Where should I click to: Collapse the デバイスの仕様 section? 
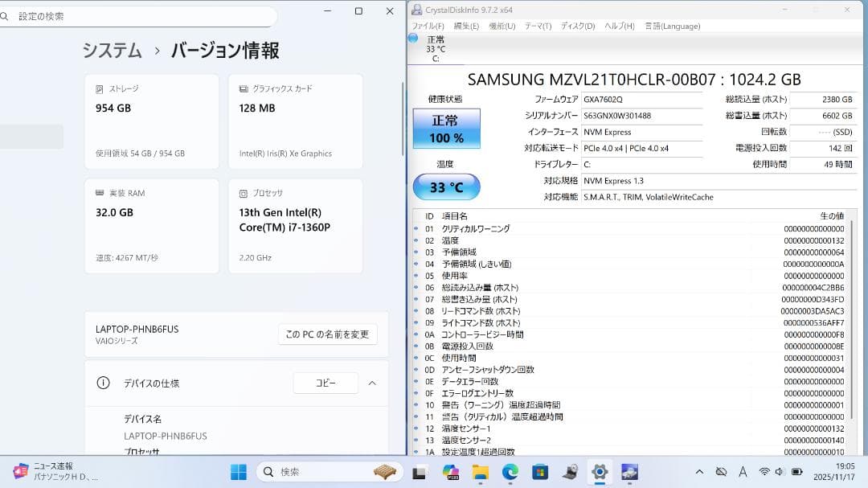(371, 383)
